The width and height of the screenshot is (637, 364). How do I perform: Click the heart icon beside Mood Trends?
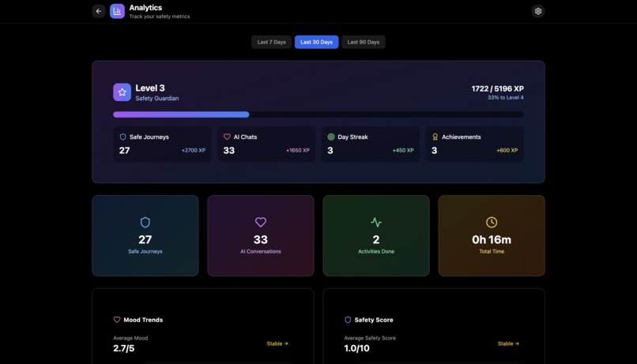pyautogui.click(x=117, y=320)
